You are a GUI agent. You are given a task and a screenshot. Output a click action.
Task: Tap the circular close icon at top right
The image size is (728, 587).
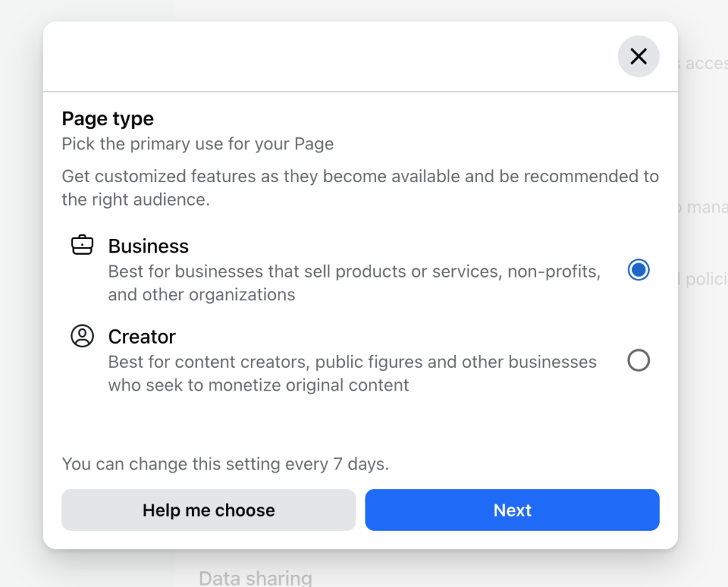(638, 56)
